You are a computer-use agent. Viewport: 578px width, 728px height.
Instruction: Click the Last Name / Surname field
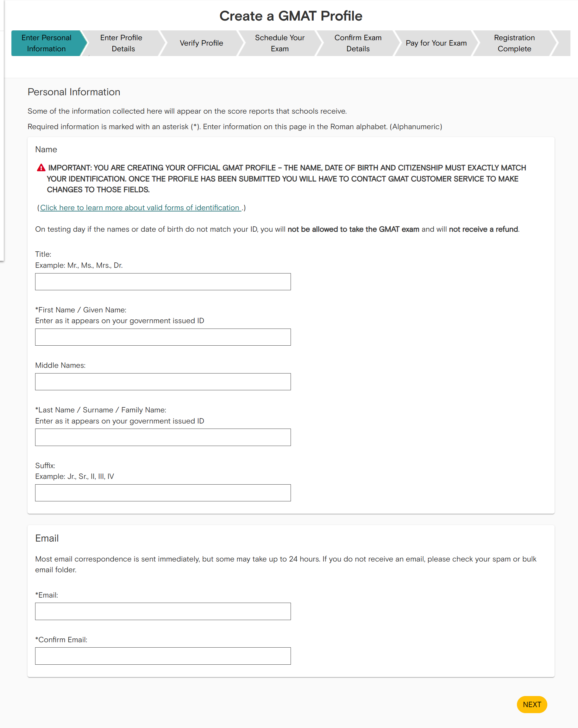pyautogui.click(x=163, y=437)
